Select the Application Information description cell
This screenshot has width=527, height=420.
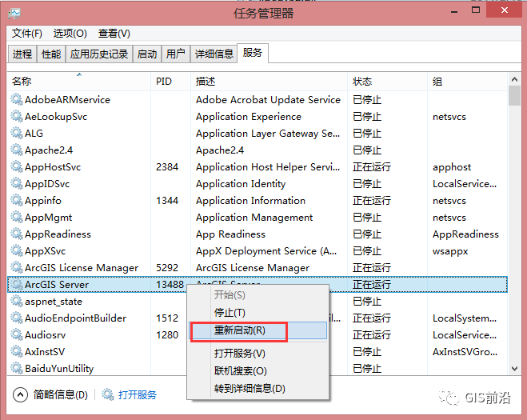pos(251,201)
